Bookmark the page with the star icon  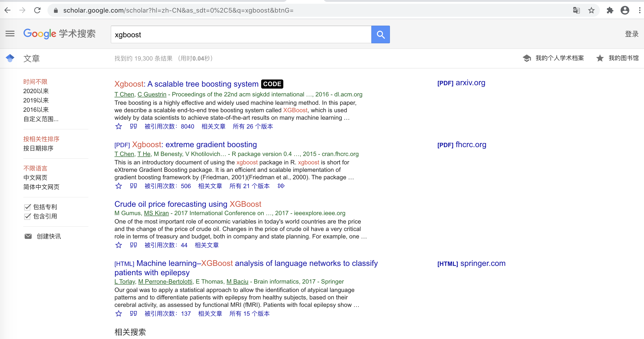point(591,10)
